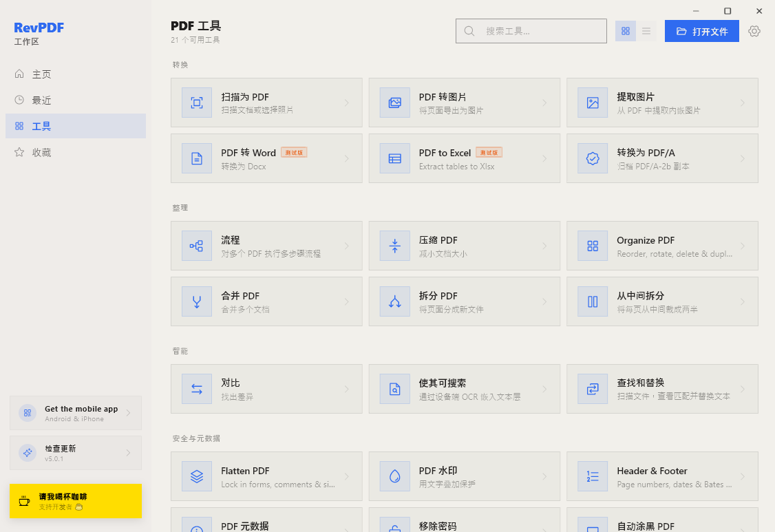Open the PDF 元数据 tool card
The height and width of the screenshot is (532, 775).
[266, 520]
